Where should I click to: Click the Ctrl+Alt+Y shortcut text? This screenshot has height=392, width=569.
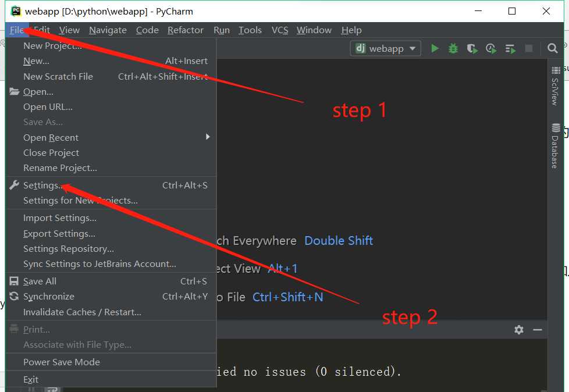[x=184, y=296]
